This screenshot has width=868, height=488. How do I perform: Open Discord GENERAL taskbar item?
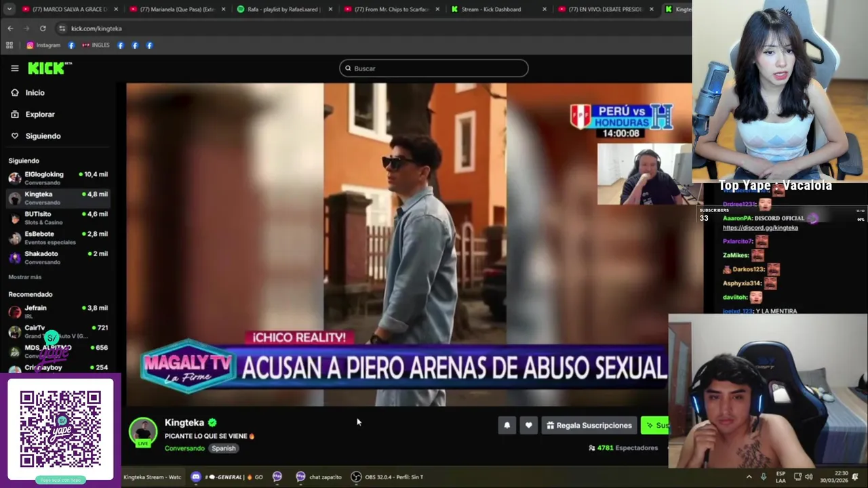coord(228,477)
